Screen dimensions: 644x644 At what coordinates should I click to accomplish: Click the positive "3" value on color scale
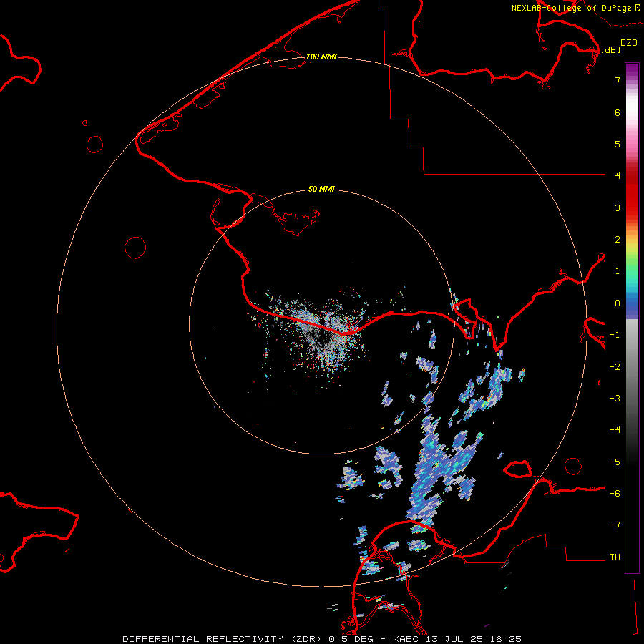(x=618, y=208)
